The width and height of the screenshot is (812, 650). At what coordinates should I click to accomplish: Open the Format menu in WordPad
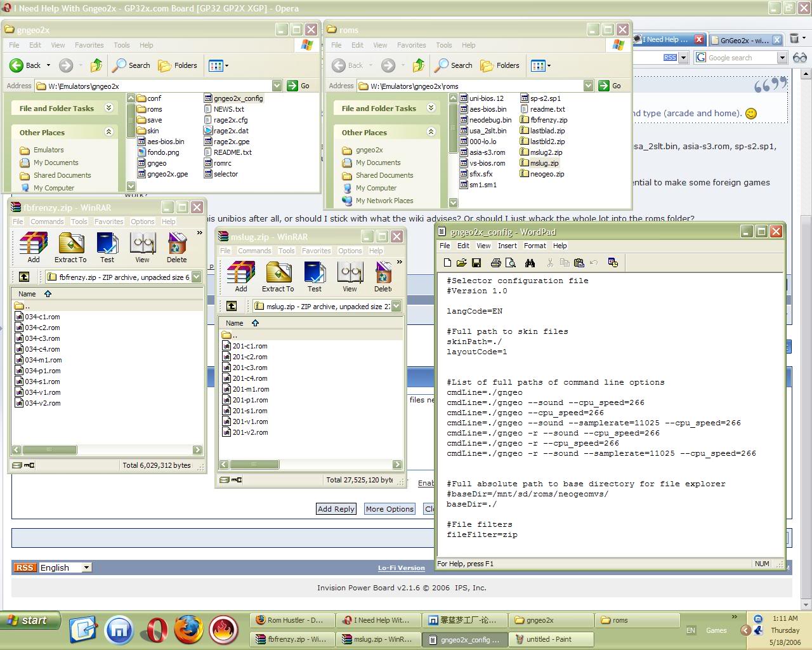click(x=534, y=246)
